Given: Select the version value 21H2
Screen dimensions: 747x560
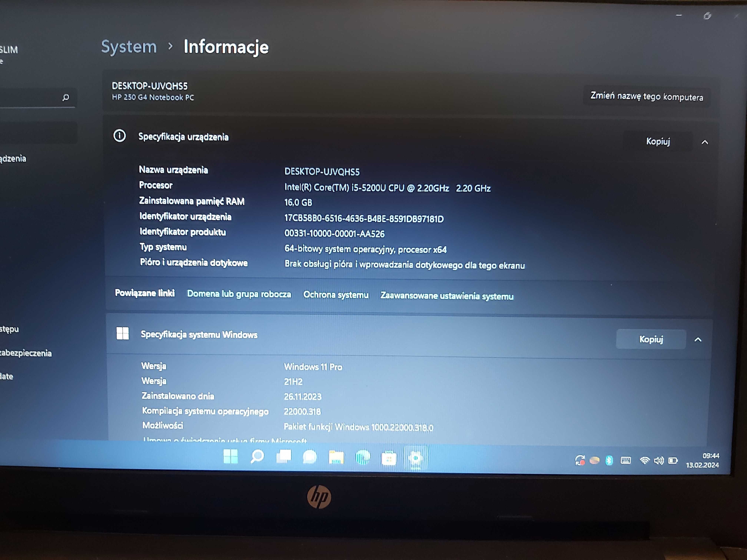Looking at the screenshot, I should point(293,381).
